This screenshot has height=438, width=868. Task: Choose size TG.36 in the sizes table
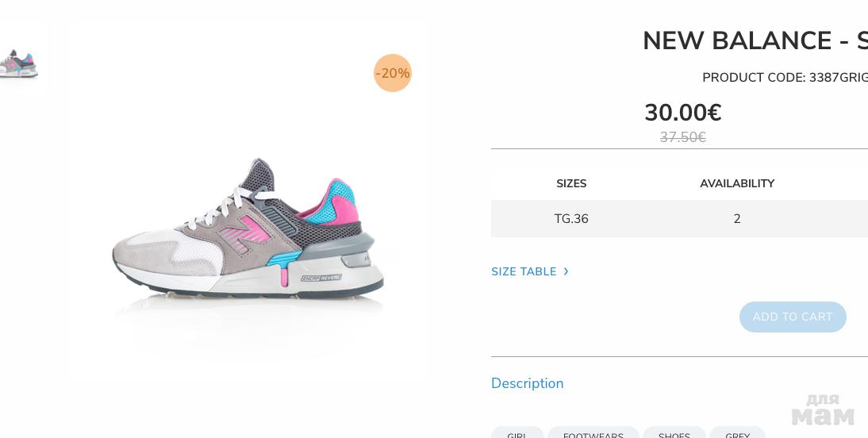(571, 219)
